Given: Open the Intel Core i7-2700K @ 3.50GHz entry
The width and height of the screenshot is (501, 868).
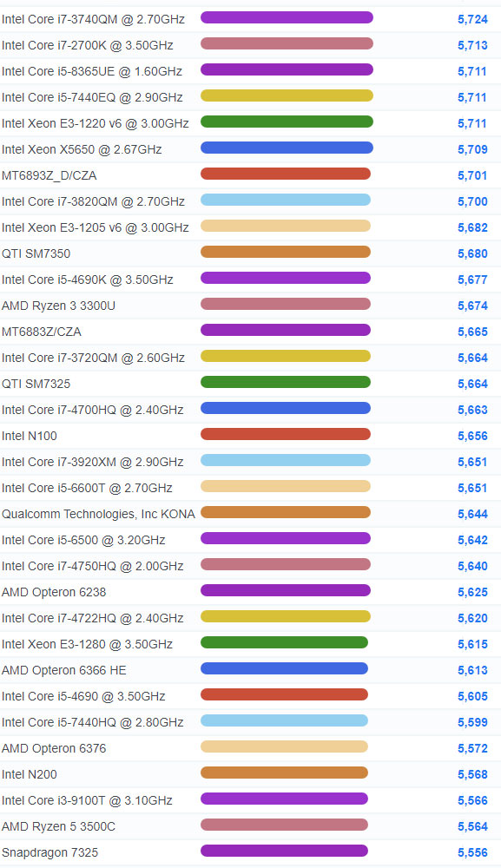Looking at the screenshot, I should click(88, 45).
